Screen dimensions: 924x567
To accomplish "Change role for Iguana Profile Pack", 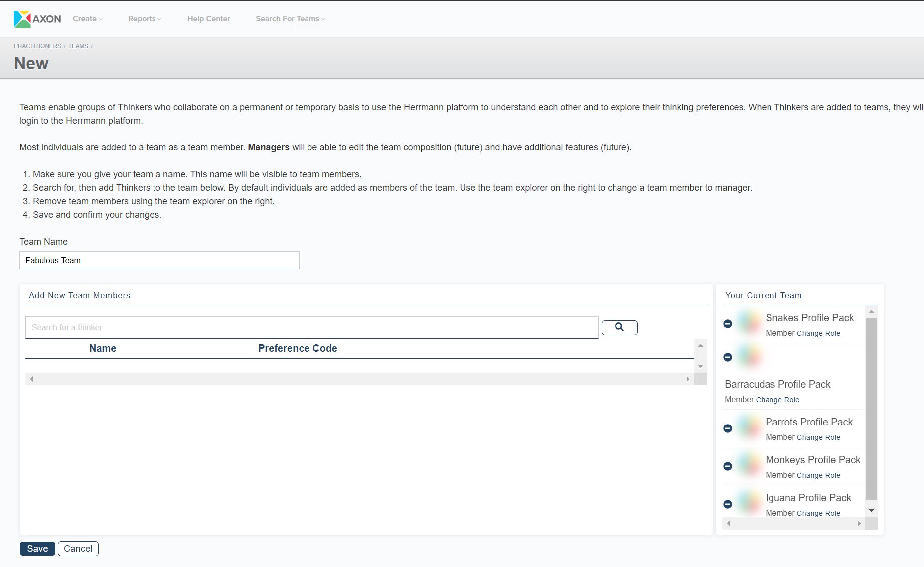I will click(x=818, y=513).
